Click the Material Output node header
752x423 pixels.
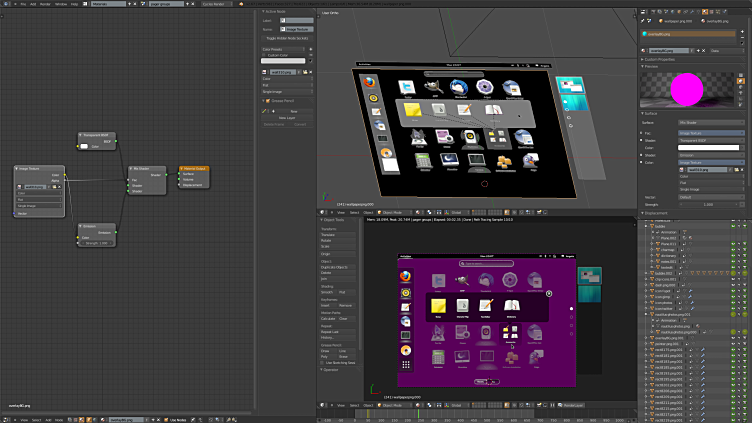(194, 169)
